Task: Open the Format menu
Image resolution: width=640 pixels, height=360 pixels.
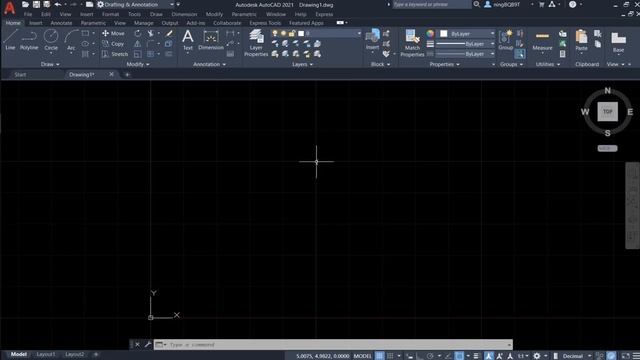Action: point(110,14)
